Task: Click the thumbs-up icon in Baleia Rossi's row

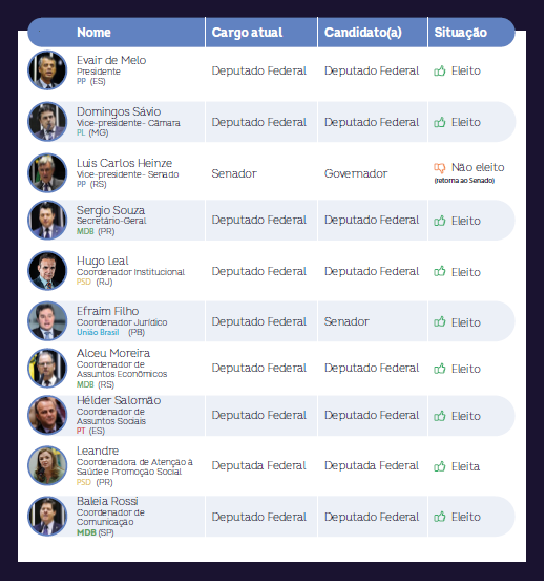Action: point(439,517)
